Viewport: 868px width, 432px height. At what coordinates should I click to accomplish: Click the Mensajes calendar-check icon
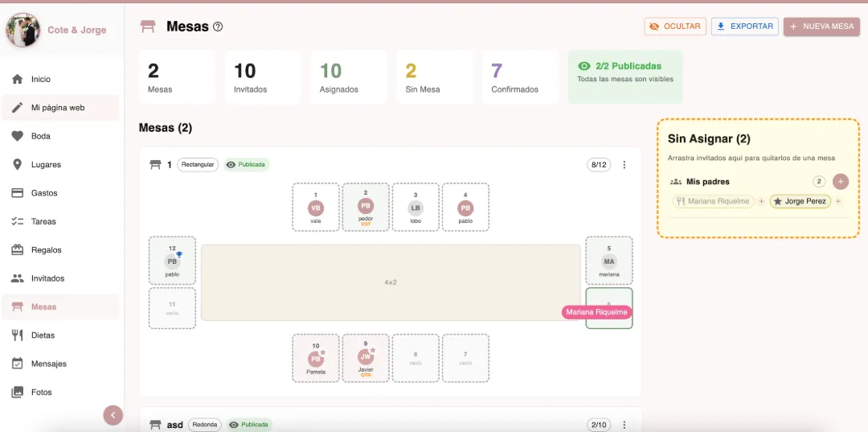click(17, 364)
